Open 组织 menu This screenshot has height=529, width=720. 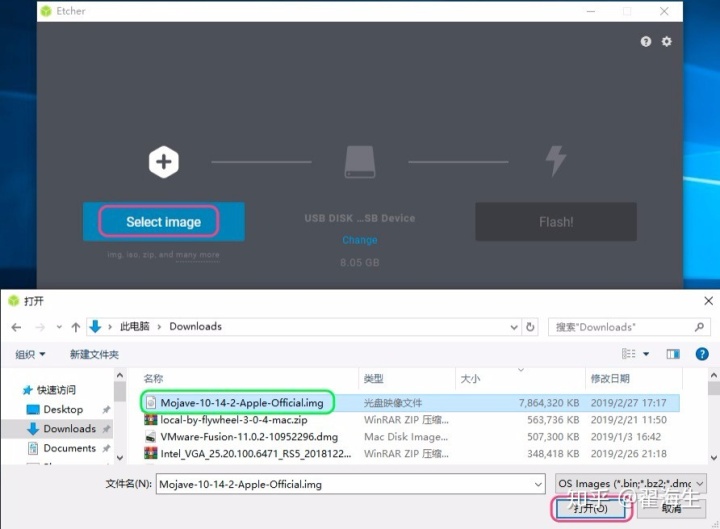(30, 354)
